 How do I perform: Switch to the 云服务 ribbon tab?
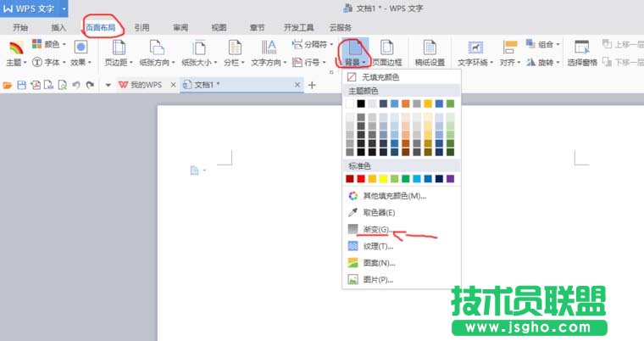click(341, 27)
